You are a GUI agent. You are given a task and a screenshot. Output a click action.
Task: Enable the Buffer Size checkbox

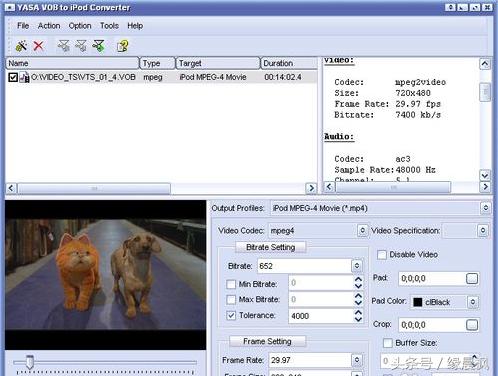point(388,343)
